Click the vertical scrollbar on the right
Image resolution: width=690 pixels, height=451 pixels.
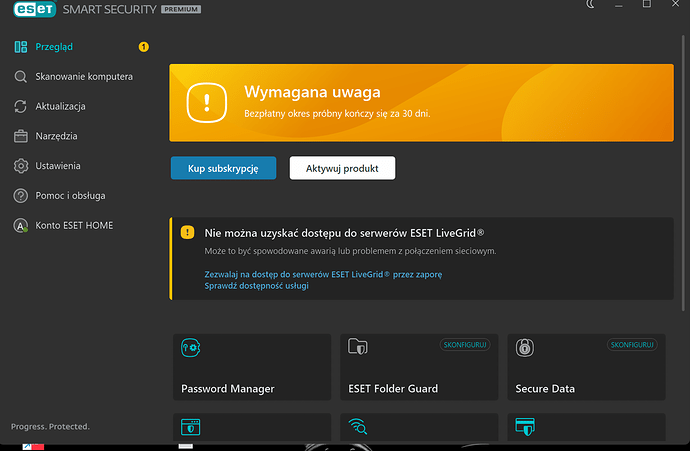point(683,172)
